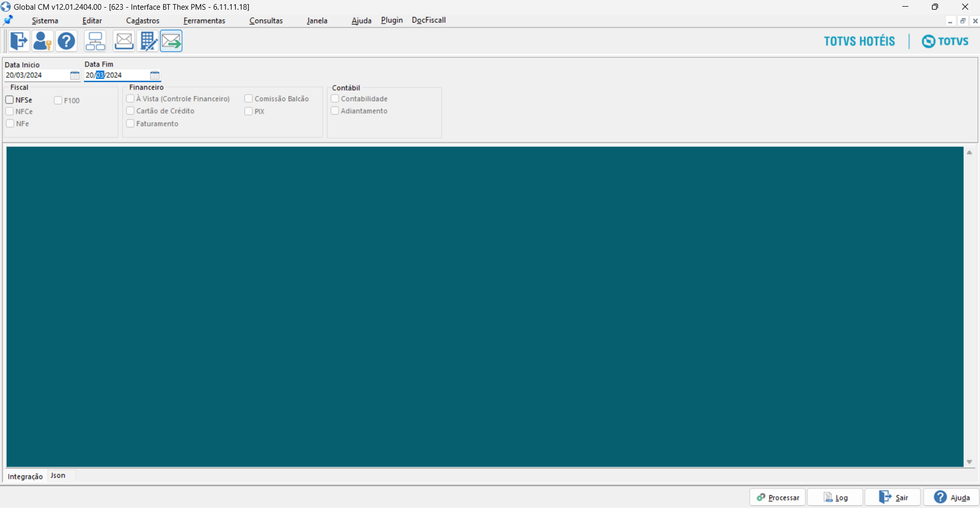
Task: Open the user with key icon
Action: click(42, 41)
